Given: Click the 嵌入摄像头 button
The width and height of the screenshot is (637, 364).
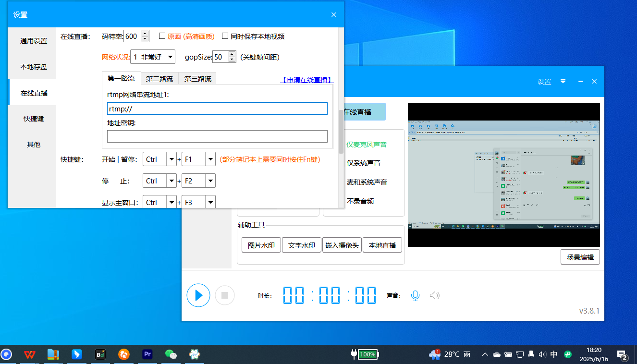Looking at the screenshot, I should [x=342, y=245].
